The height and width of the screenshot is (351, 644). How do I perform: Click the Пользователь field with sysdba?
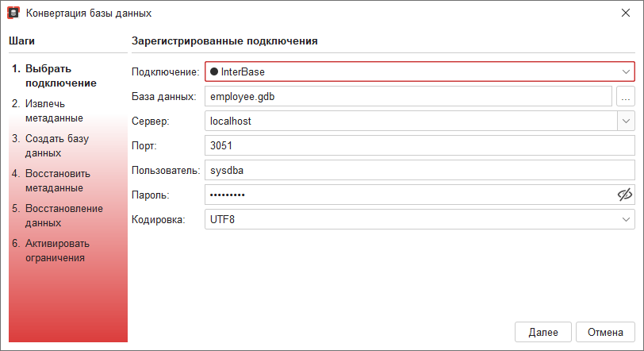[x=420, y=170]
